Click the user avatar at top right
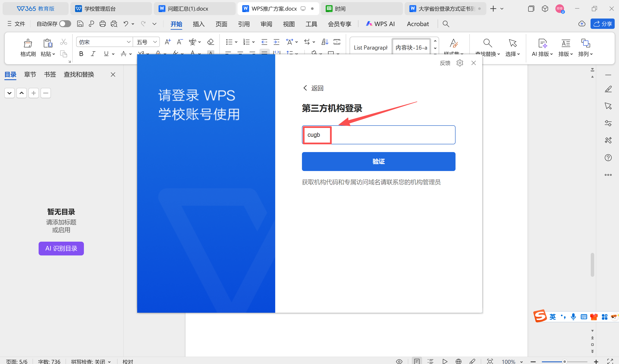The width and height of the screenshot is (619, 364). 560,9
